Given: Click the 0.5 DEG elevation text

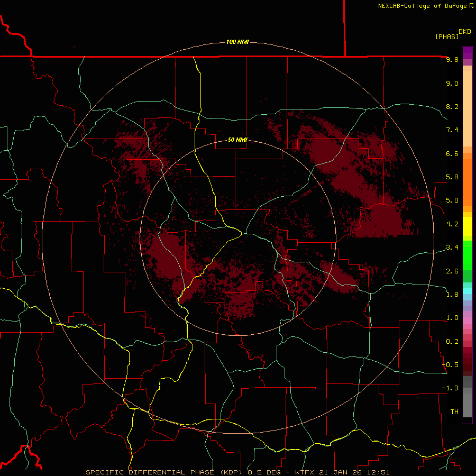Looking at the screenshot, I should [x=264, y=472].
